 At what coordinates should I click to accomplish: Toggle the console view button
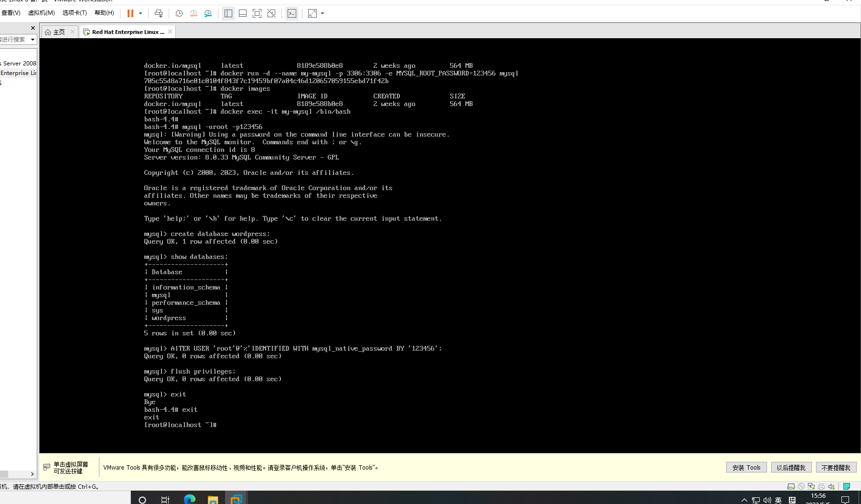(292, 13)
